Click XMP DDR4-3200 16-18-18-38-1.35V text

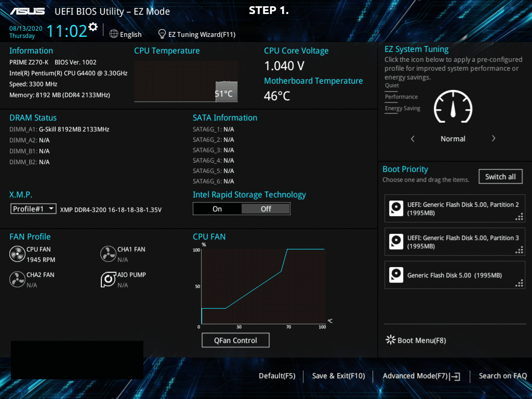click(x=111, y=210)
